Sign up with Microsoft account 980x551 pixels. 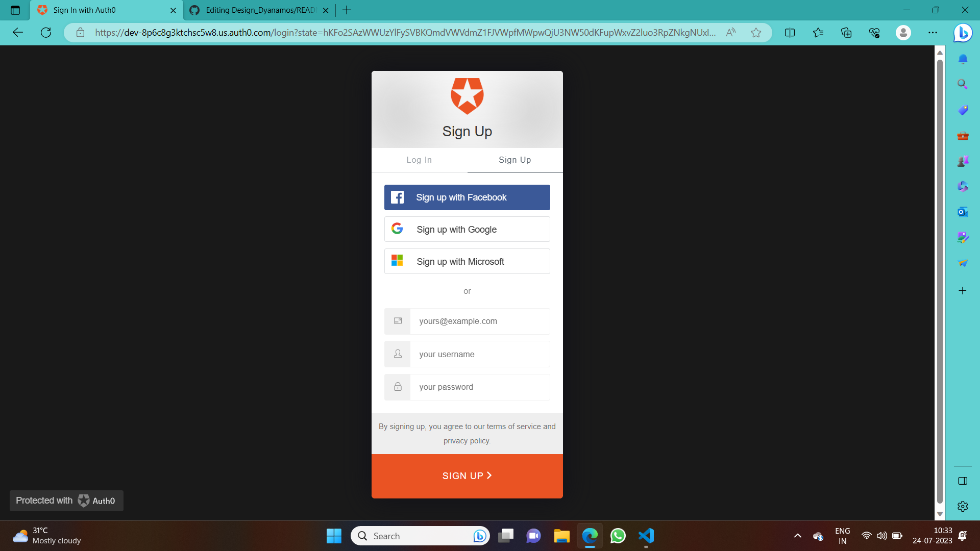467,262
